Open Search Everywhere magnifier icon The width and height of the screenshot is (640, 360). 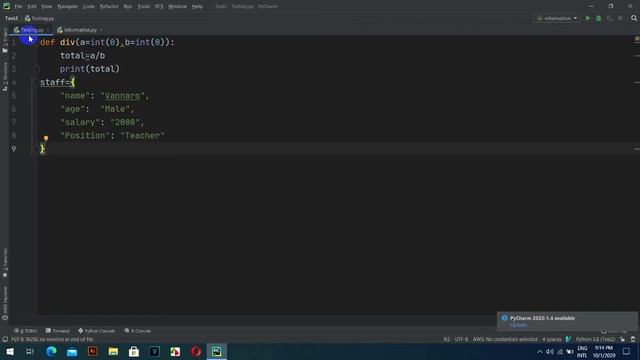pos(634,18)
